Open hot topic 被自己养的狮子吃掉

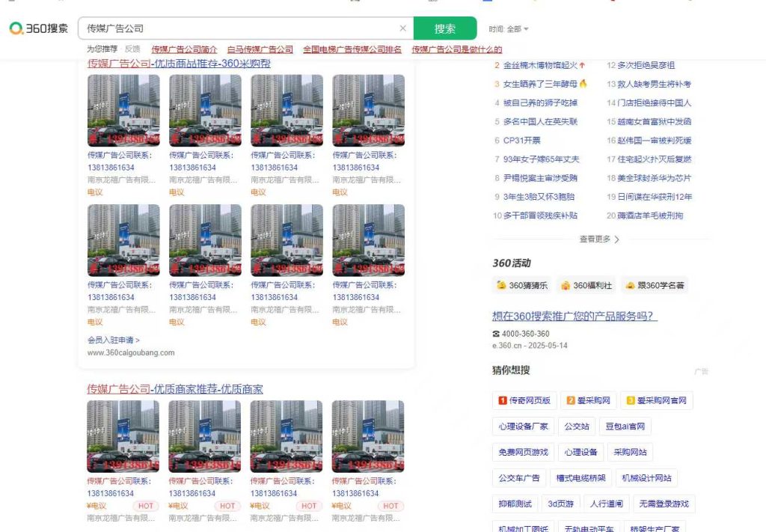pyautogui.click(x=540, y=103)
